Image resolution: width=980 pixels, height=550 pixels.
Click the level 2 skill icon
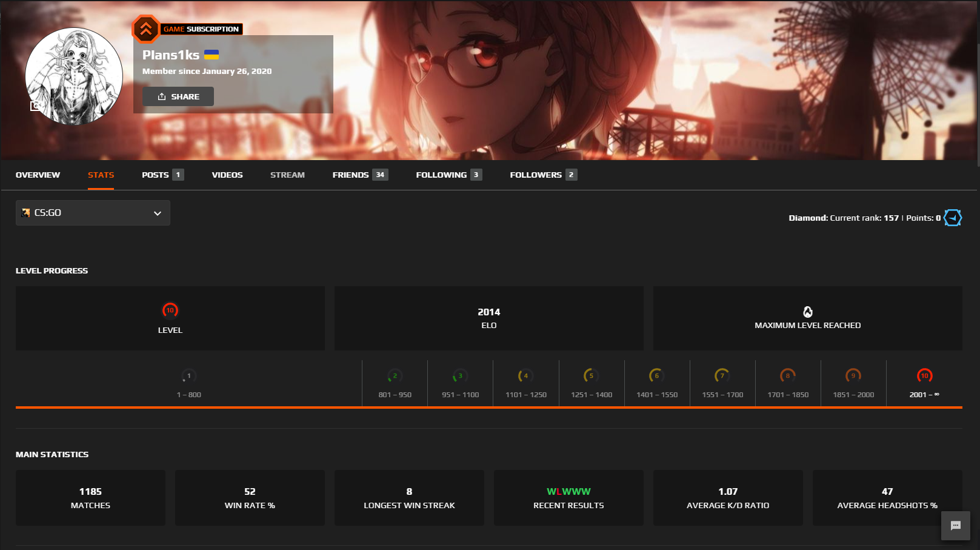(395, 376)
